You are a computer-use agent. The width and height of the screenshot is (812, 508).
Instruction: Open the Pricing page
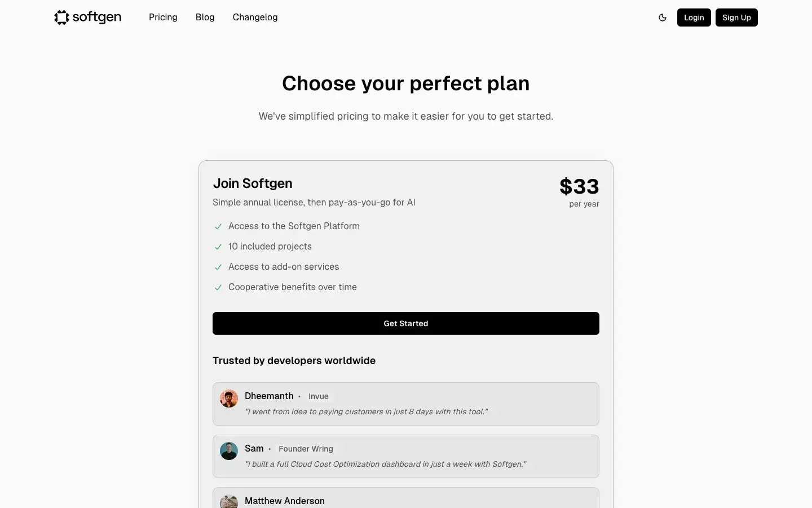pyautogui.click(x=162, y=17)
